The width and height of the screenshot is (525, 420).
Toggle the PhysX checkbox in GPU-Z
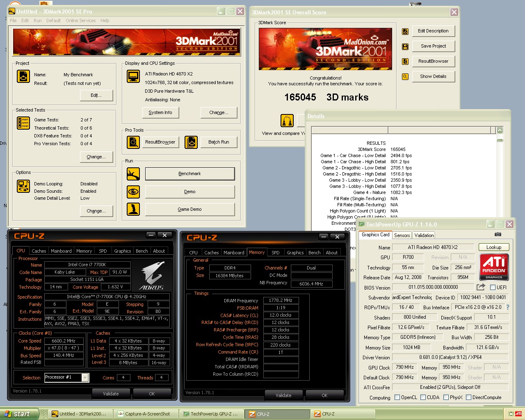[x=446, y=397]
